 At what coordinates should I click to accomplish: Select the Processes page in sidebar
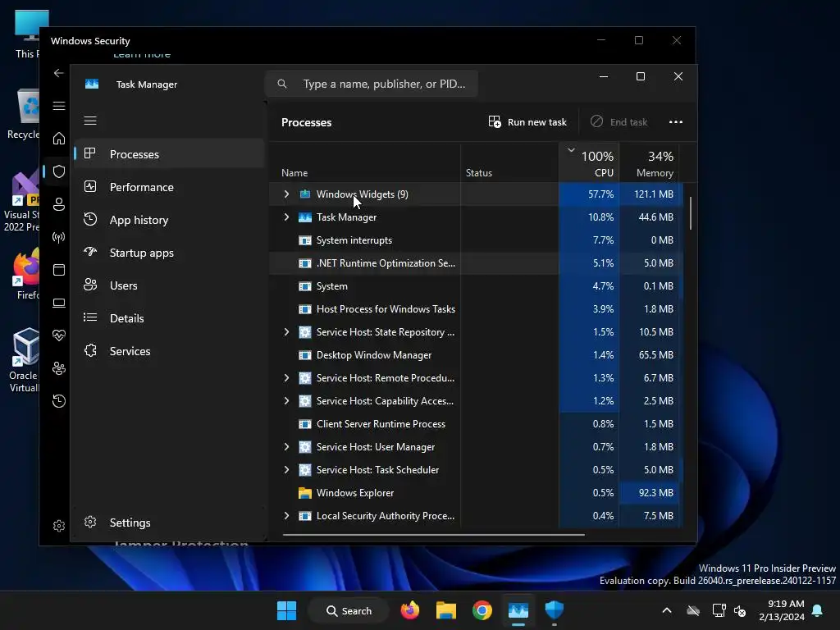[169, 154]
